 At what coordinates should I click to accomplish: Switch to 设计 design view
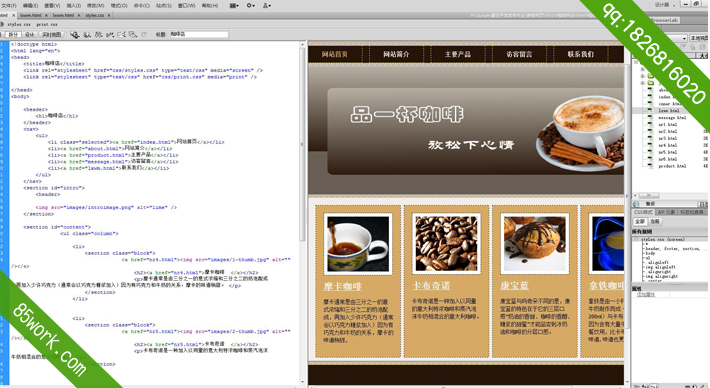pos(29,34)
